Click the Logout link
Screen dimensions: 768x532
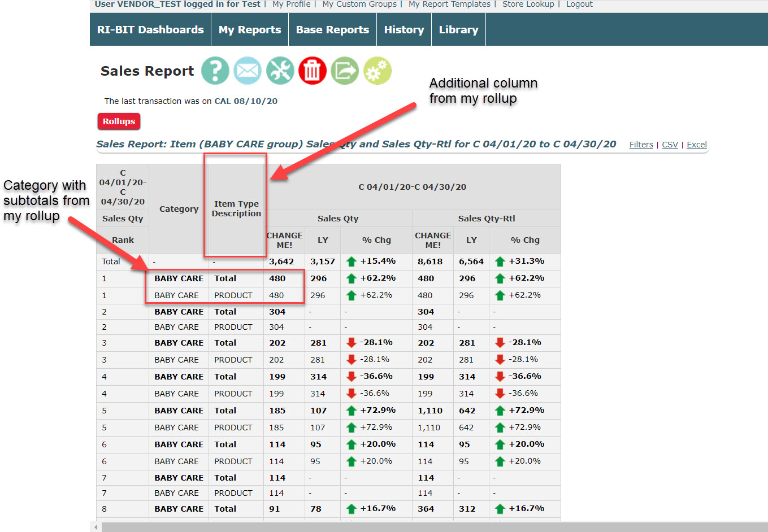click(579, 5)
